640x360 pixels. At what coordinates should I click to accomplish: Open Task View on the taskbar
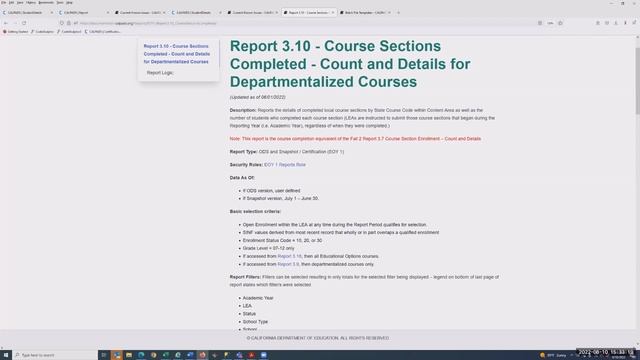tap(104, 355)
